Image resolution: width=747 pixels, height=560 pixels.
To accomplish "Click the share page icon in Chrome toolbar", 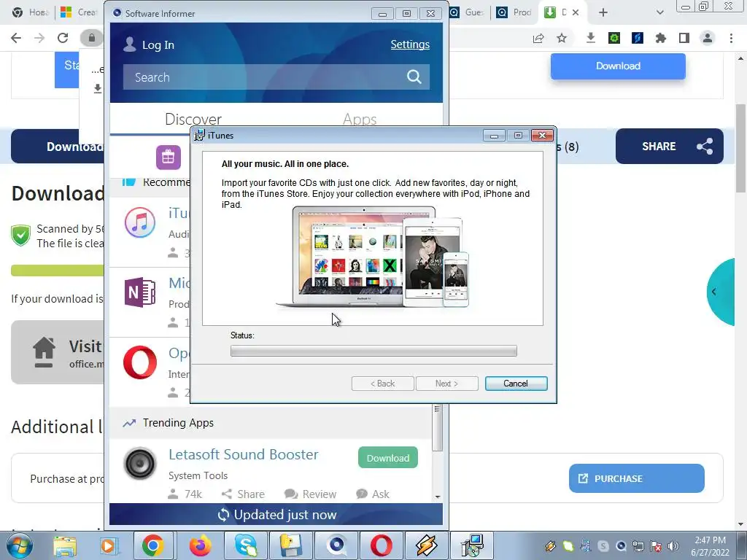I will click(x=538, y=38).
